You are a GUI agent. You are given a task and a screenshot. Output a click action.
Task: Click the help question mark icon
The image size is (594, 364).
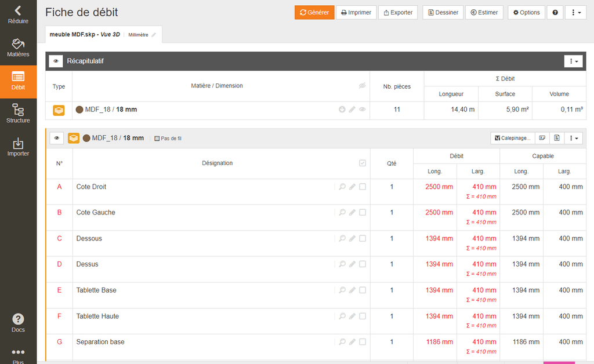555,12
